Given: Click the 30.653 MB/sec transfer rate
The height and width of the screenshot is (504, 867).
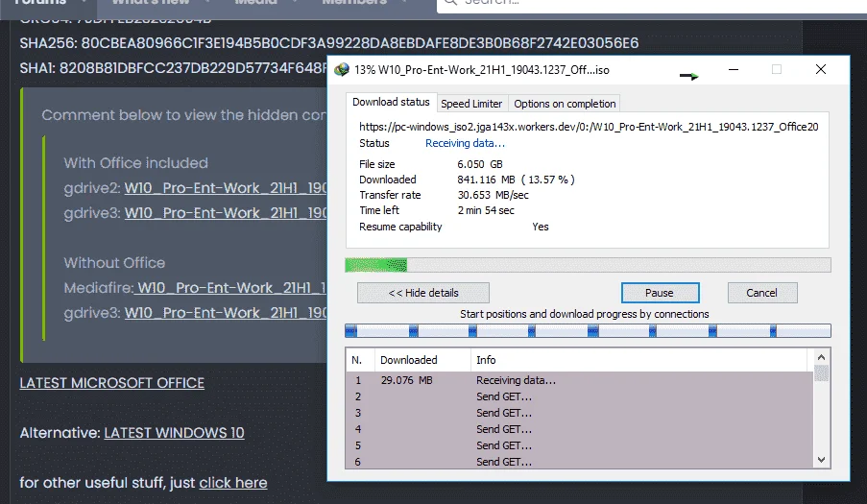Looking at the screenshot, I should point(493,195).
